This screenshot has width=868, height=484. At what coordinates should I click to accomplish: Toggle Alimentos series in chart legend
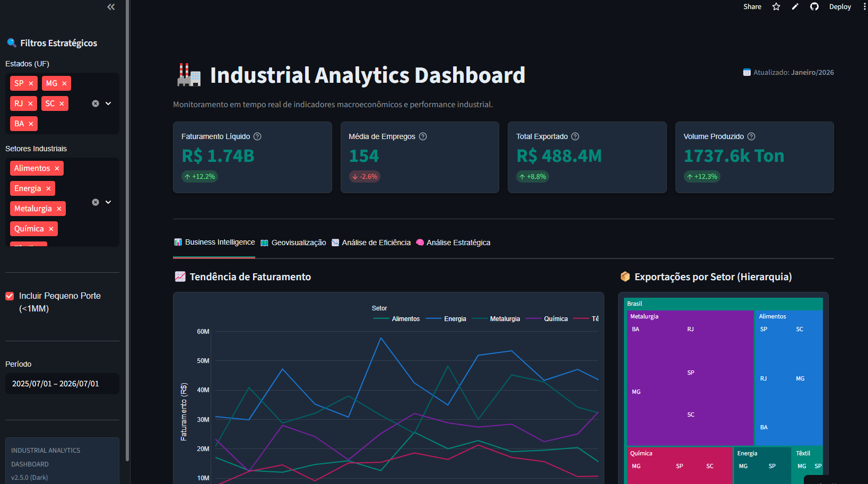397,319
